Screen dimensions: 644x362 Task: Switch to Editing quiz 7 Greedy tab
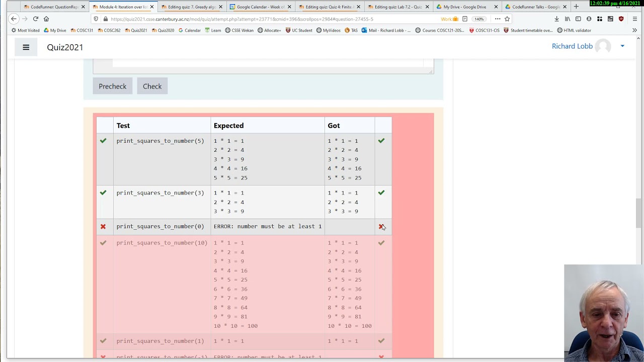pyautogui.click(x=191, y=7)
